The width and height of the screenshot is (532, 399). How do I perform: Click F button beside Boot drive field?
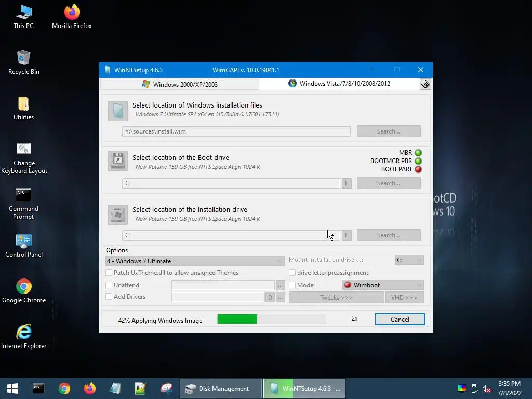(347, 183)
